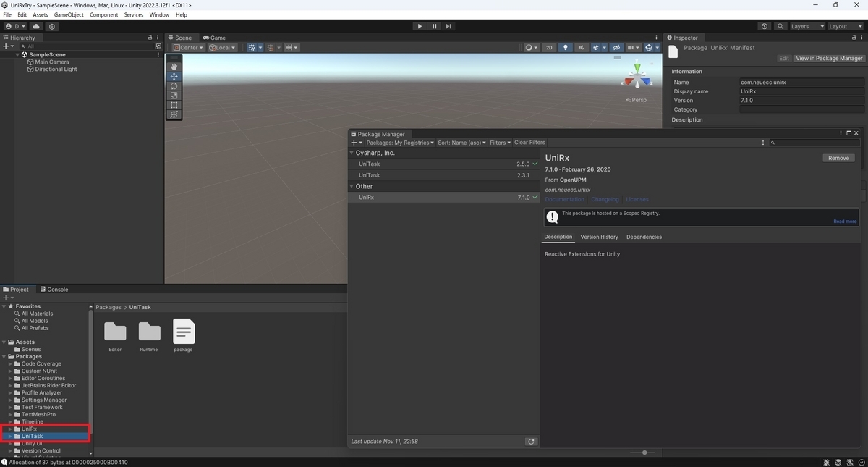Screen dimensions: 868x467
Task: Open the global search magnifier
Action: [x=780, y=26]
